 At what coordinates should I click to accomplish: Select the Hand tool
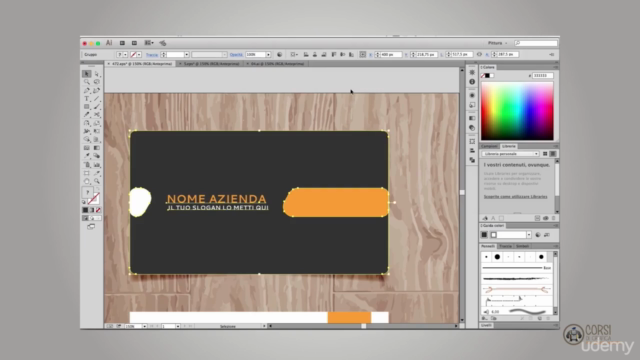pyautogui.click(x=87, y=181)
